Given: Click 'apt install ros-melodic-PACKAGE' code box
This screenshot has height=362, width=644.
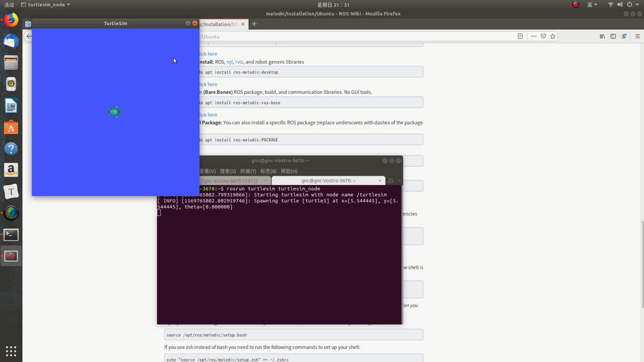Looking at the screenshot, I should pyautogui.click(x=311, y=140).
